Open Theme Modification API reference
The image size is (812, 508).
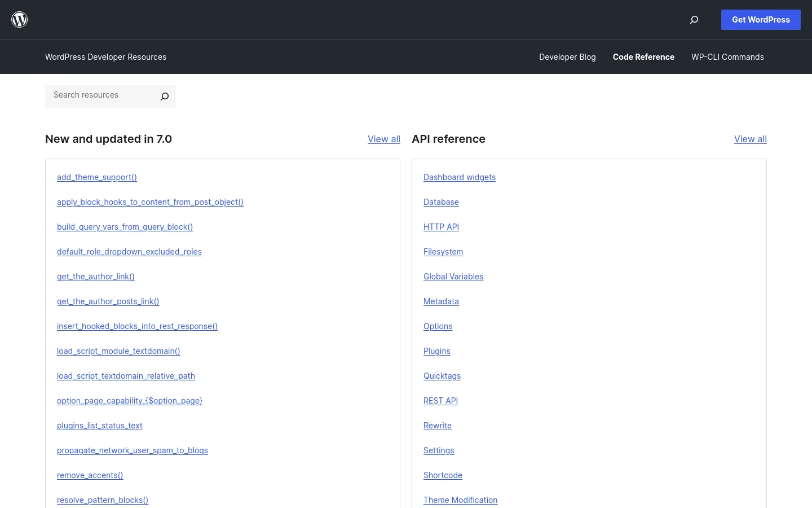point(460,500)
